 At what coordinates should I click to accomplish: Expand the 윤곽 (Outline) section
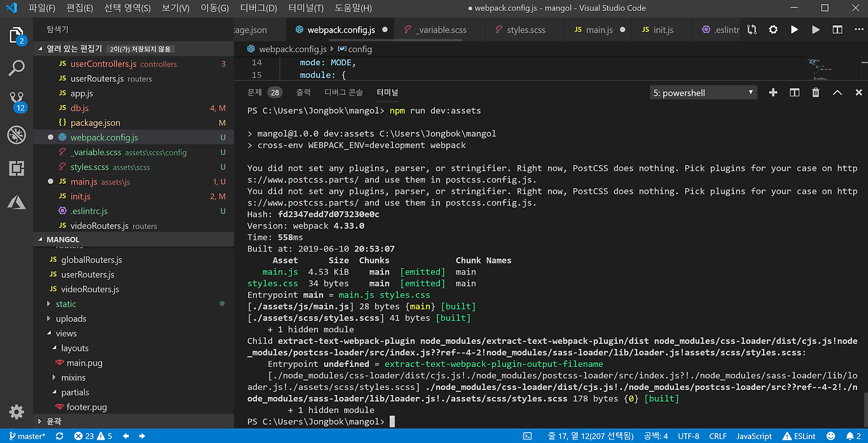134,421
